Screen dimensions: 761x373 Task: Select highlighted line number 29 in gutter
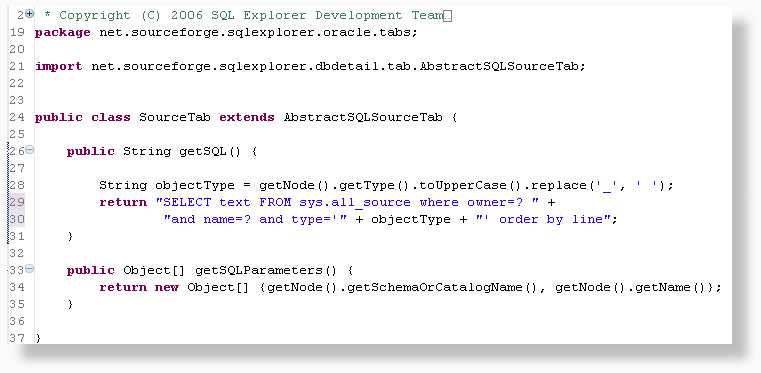(x=17, y=202)
